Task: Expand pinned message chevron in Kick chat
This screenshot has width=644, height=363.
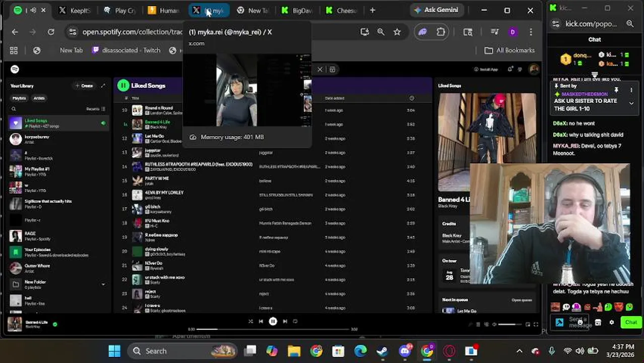Action: [x=631, y=103]
